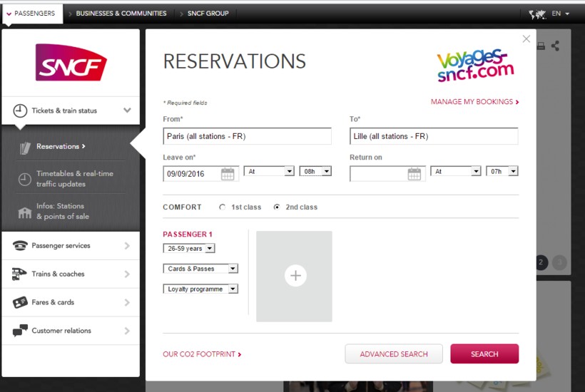Click the Customer relations speech bubbles icon
This screenshot has height=392, width=585.
point(20,331)
